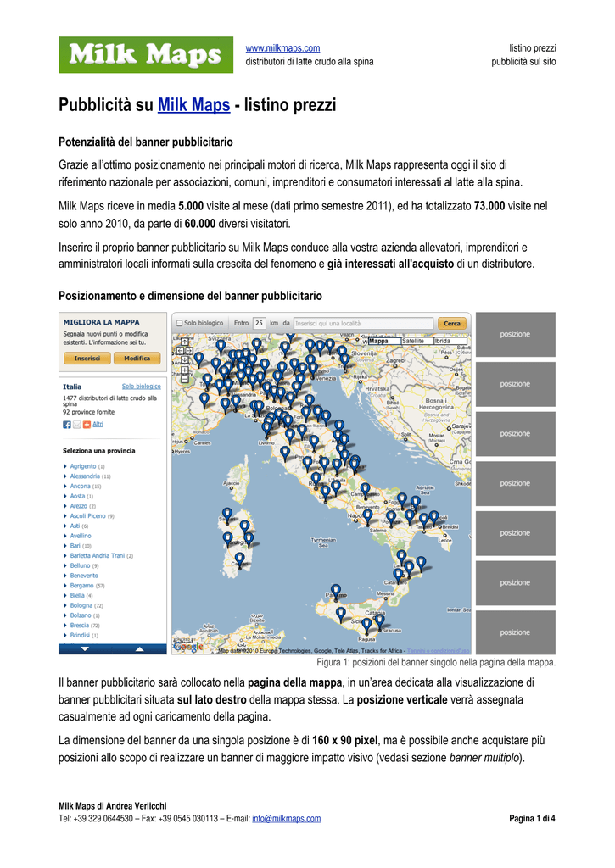Expand the Bergamo province arrow
This screenshot has height=868, width=615.
[x=64, y=587]
